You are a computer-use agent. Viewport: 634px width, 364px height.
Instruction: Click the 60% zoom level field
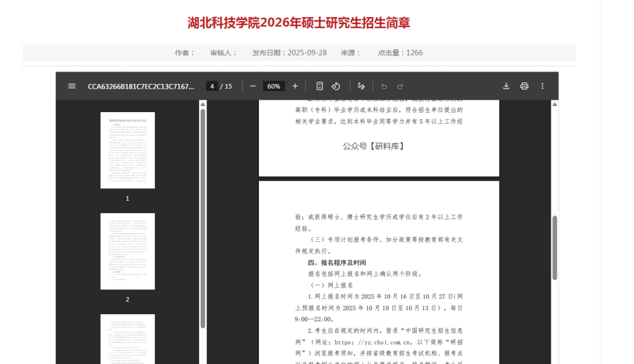[x=274, y=86]
